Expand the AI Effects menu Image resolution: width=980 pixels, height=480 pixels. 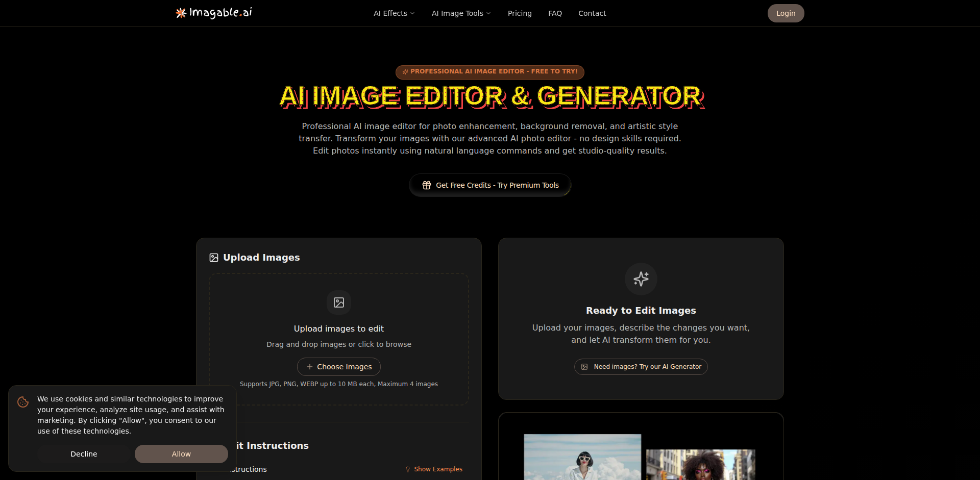(394, 13)
